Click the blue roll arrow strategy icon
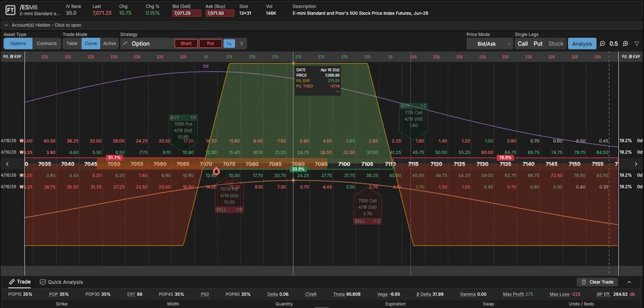The height and width of the screenshot is (308, 644). [x=230, y=44]
